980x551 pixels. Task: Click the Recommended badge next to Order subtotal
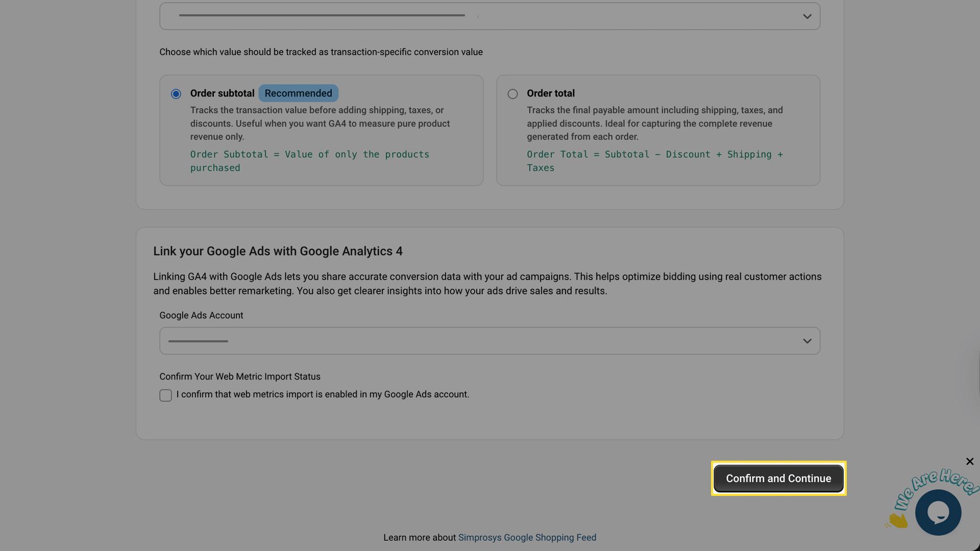point(298,93)
